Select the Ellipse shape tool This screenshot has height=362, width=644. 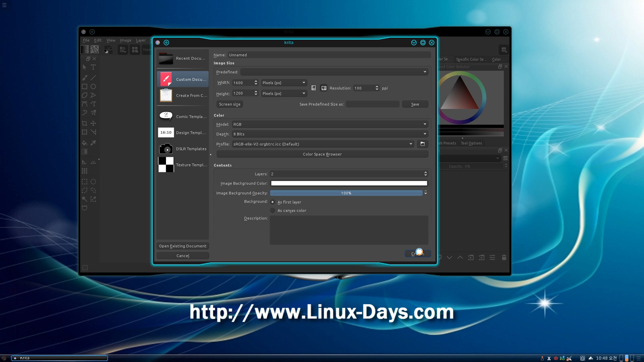93,86
